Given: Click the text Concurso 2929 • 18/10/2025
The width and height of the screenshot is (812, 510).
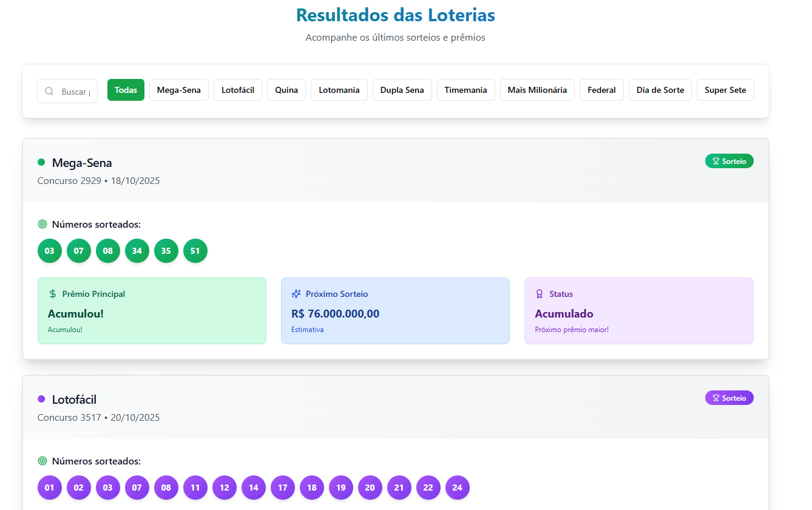Looking at the screenshot, I should (x=99, y=181).
